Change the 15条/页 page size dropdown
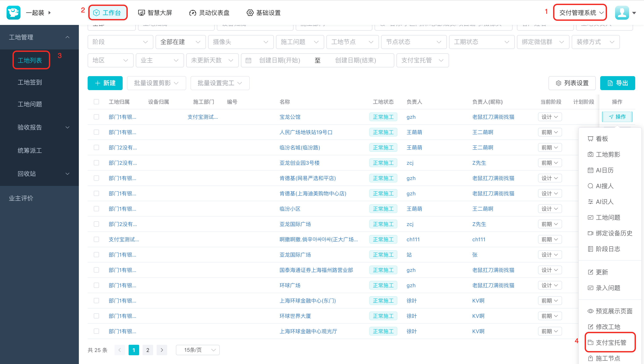644x364 pixels. point(198,350)
